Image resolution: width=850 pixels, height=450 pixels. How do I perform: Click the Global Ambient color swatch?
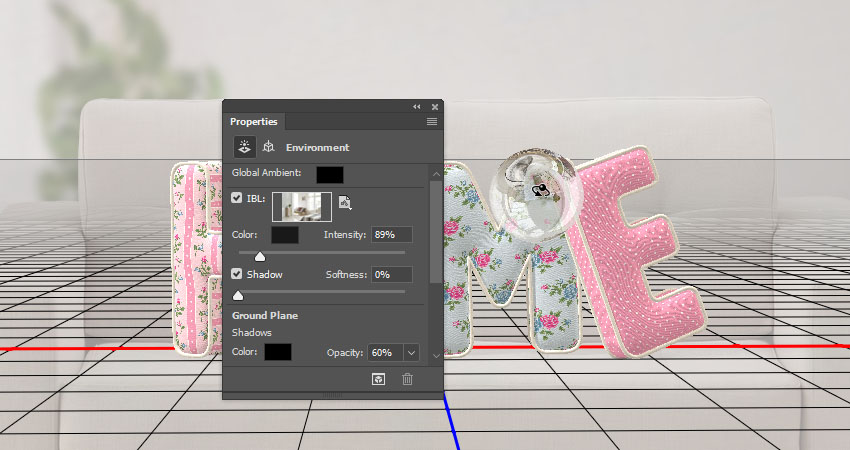[x=330, y=174]
